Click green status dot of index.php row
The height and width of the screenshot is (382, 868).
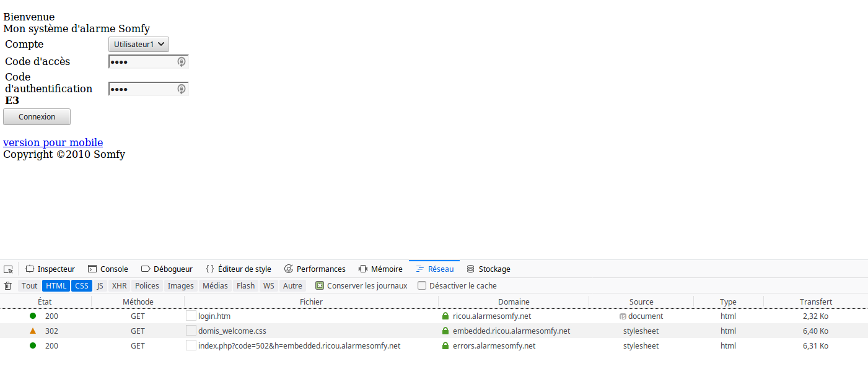(x=33, y=345)
